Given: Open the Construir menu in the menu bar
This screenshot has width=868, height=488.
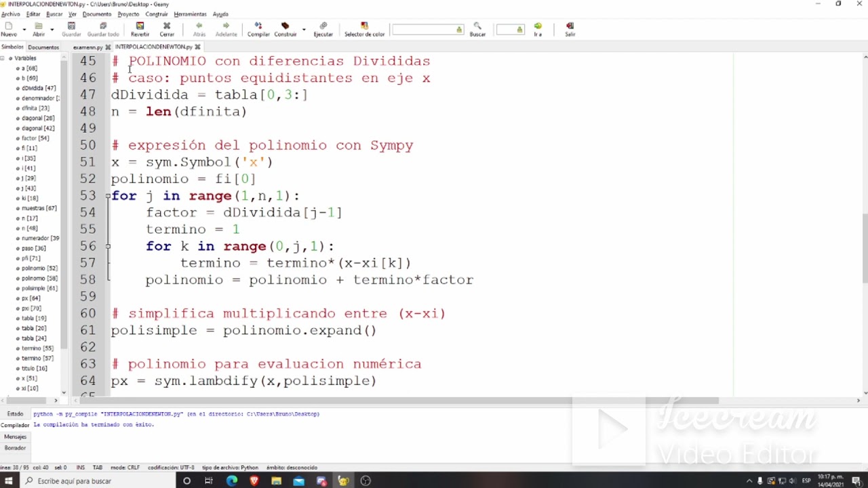Looking at the screenshot, I should [157, 14].
